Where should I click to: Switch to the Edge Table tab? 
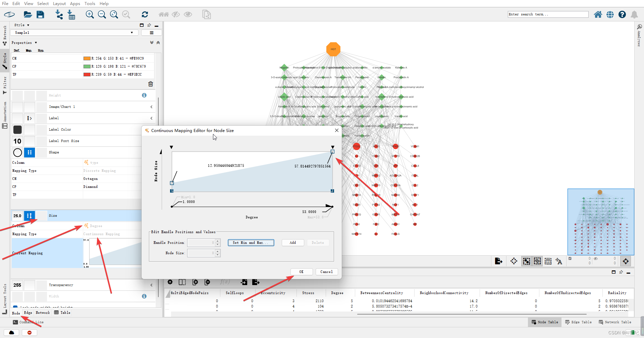click(579, 322)
